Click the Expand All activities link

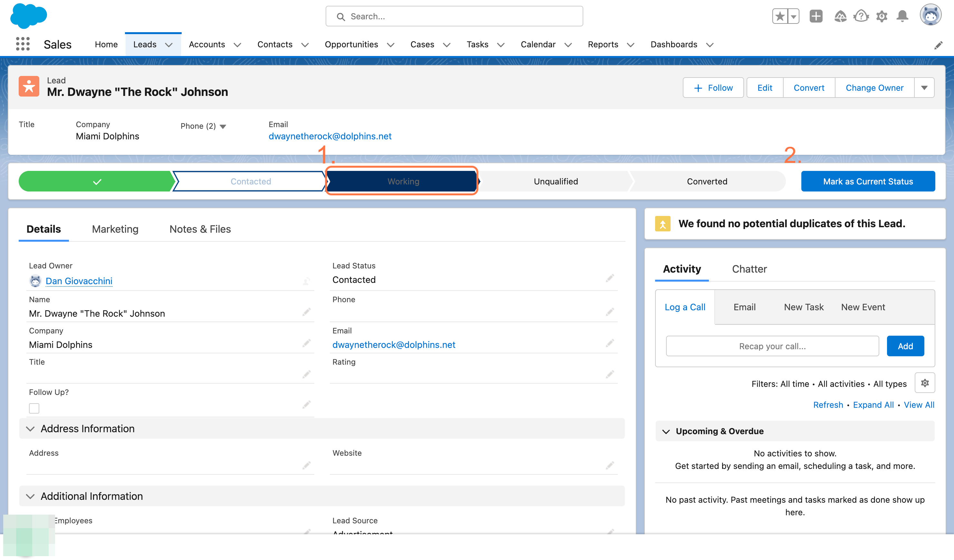click(873, 405)
